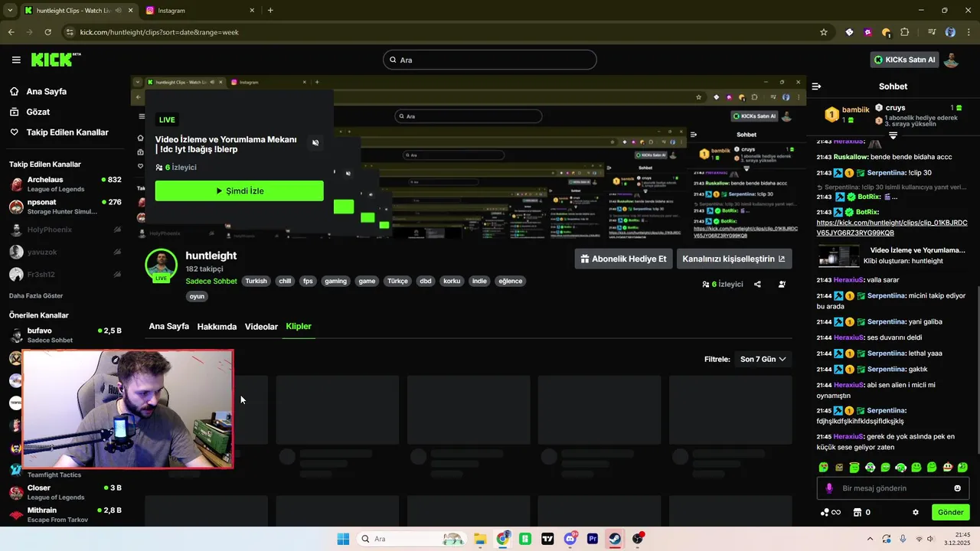This screenshot has width=980, height=551.
Task: Open the user avatar menu beside KICKs Satın Al
Action: (951, 60)
